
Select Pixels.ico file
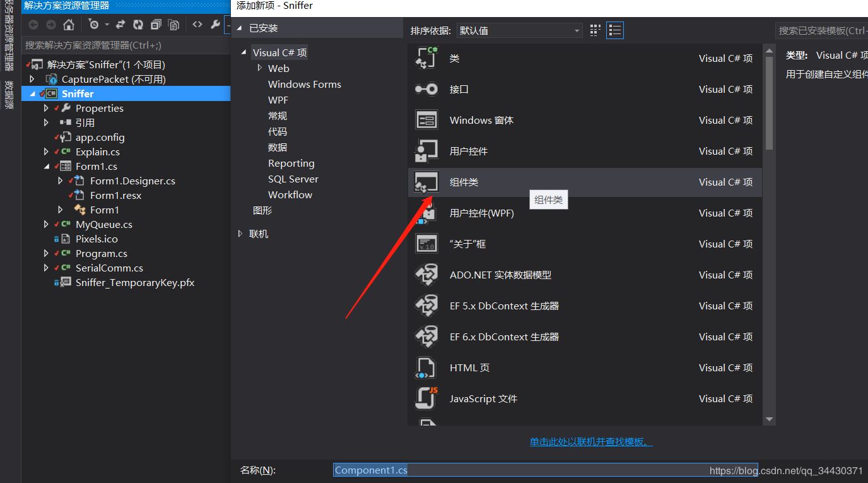click(x=97, y=239)
